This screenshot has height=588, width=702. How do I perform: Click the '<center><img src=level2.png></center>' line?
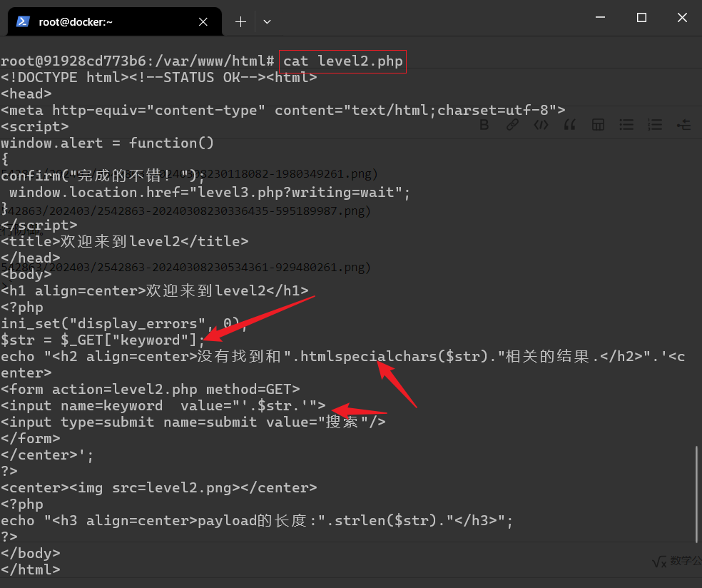pos(159,487)
